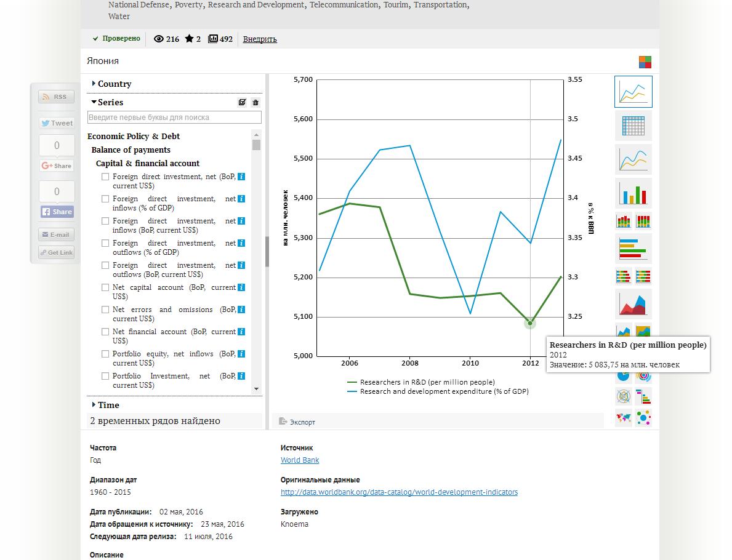The image size is (732, 560).
Task: Select the red-blue area chart icon
Action: (633, 304)
